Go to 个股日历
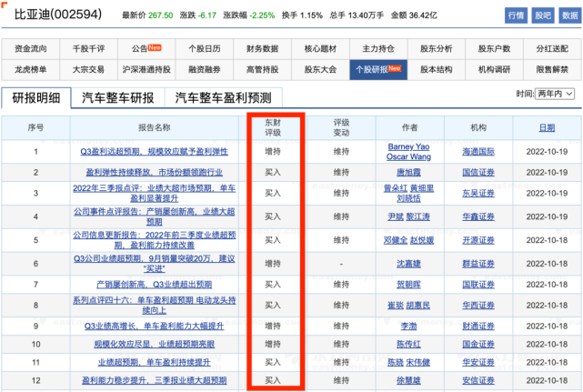 [x=205, y=49]
